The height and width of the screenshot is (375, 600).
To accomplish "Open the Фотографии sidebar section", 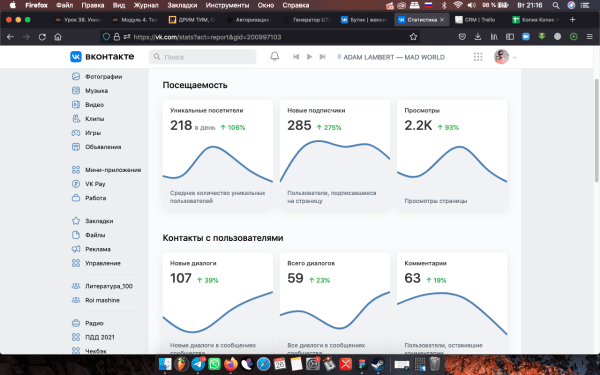I will click(97, 77).
